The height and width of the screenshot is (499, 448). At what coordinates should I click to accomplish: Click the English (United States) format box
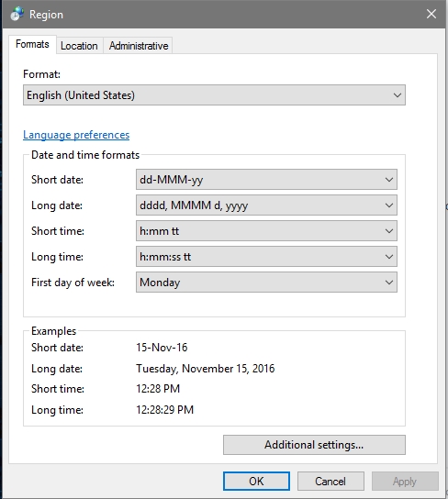click(x=214, y=95)
